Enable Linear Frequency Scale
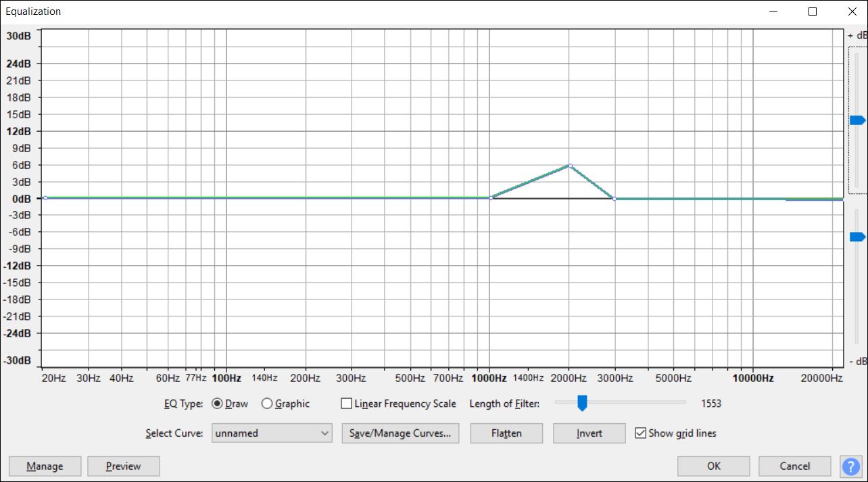This screenshot has height=482, width=868. coord(347,403)
